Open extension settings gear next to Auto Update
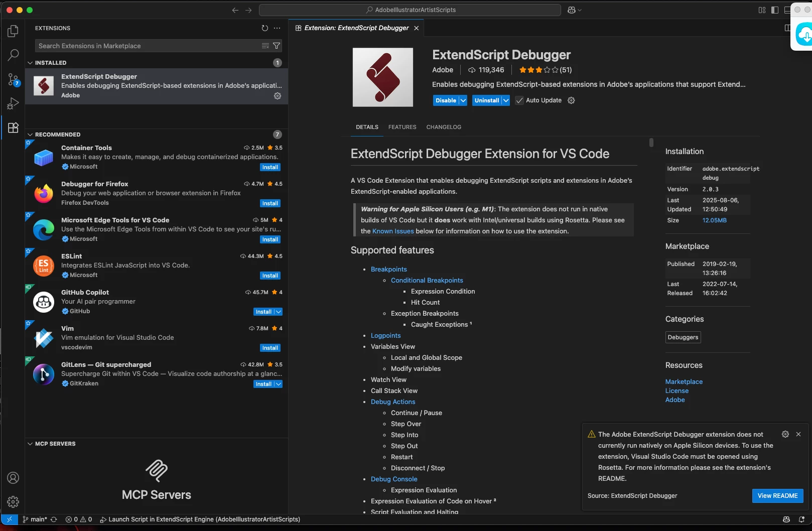 (571, 100)
